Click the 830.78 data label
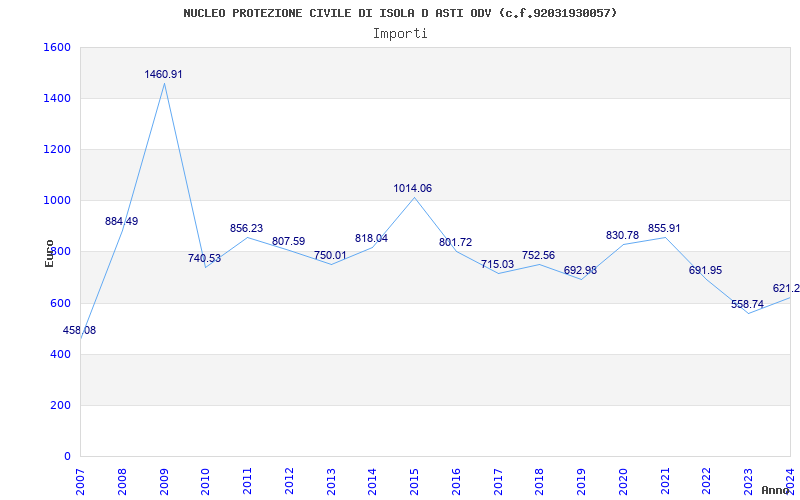Screen dimensions: 800x500 pos(622,236)
